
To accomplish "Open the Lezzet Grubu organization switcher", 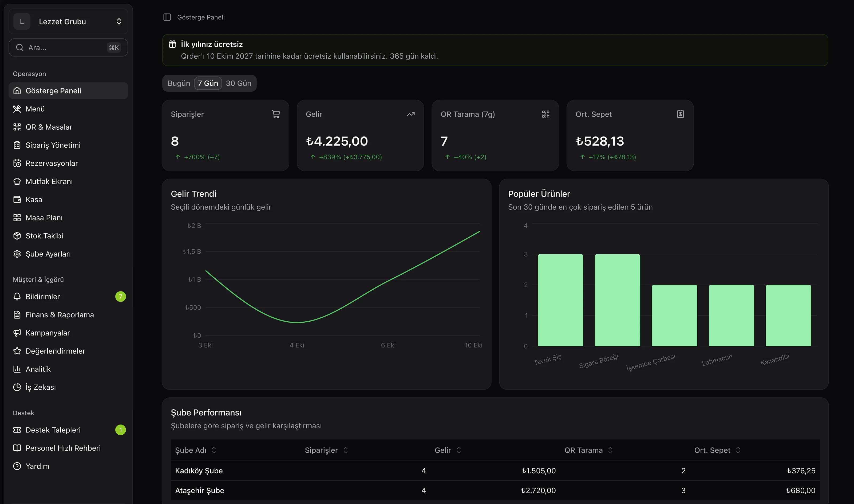I will tap(68, 21).
